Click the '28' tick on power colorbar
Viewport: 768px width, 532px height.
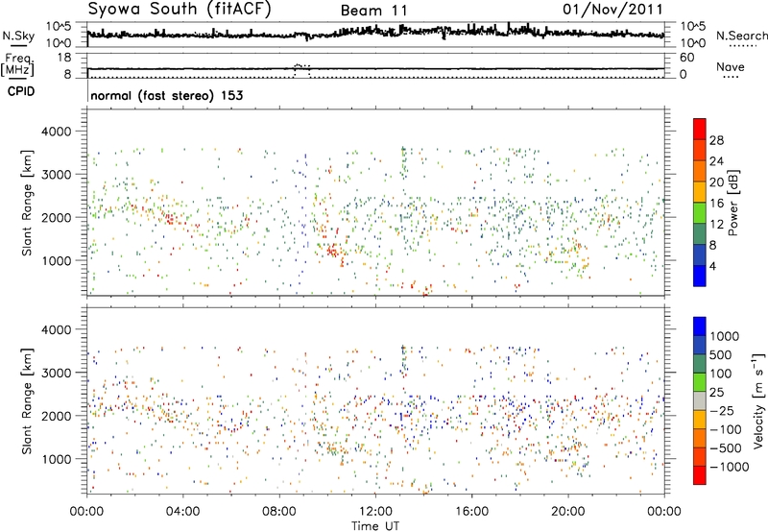click(716, 140)
